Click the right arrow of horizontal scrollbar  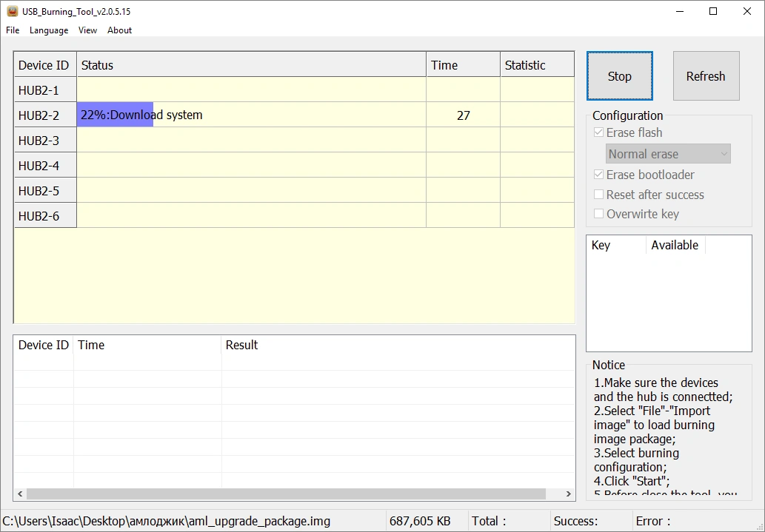click(x=568, y=494)
